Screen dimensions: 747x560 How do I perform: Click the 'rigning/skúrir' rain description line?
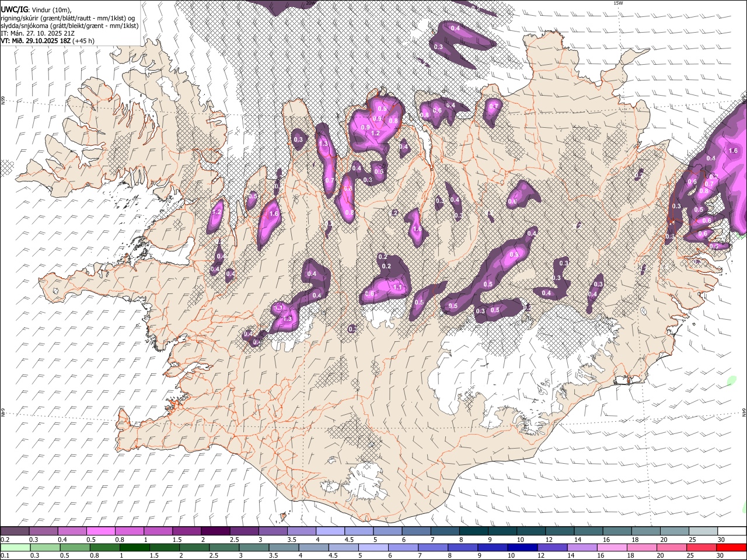(x=68, y=18)
